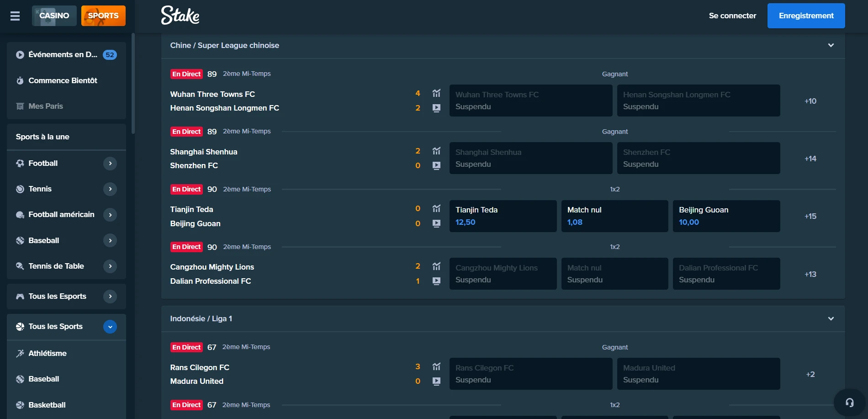Open stats icon for Wuhan Three Towns match
This screenshot has width=868, height=419.
(x=436, y=93)
